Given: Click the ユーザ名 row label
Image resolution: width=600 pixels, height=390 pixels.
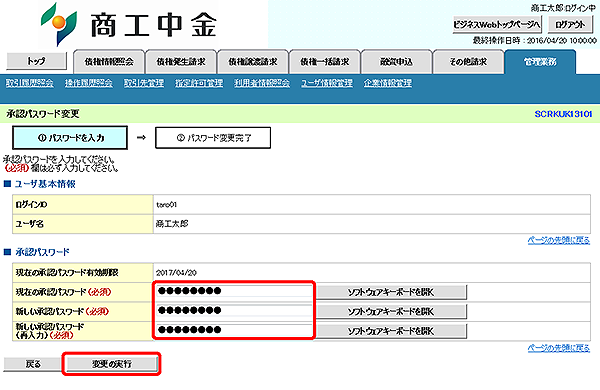Looking at the screenshot, I should pos(29,224).
